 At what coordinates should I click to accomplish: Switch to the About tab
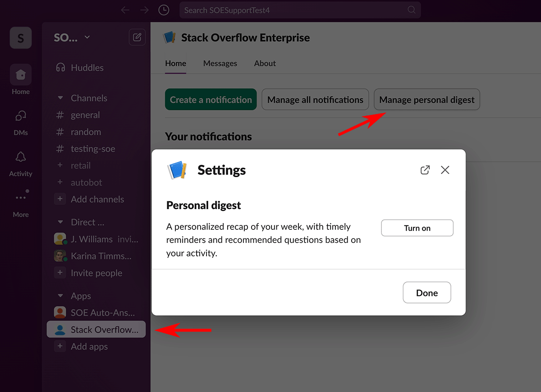tap(265, 64)
